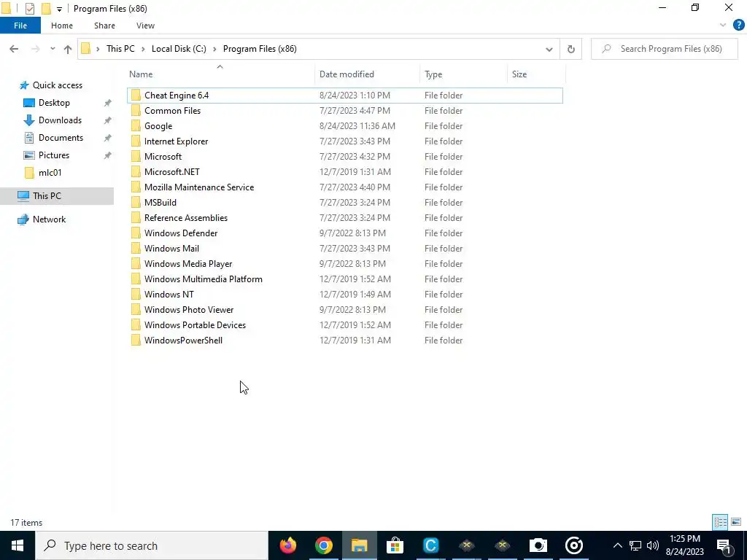The image size is (747, 560).
Task: Open Microsoft Store from the taskbar
Action: point(395,545)
